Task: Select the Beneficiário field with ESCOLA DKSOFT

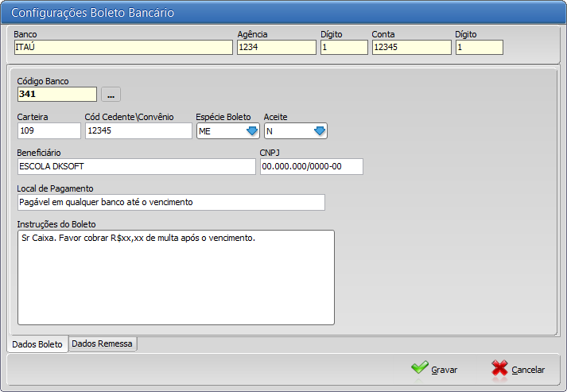Action: point(136,166)
